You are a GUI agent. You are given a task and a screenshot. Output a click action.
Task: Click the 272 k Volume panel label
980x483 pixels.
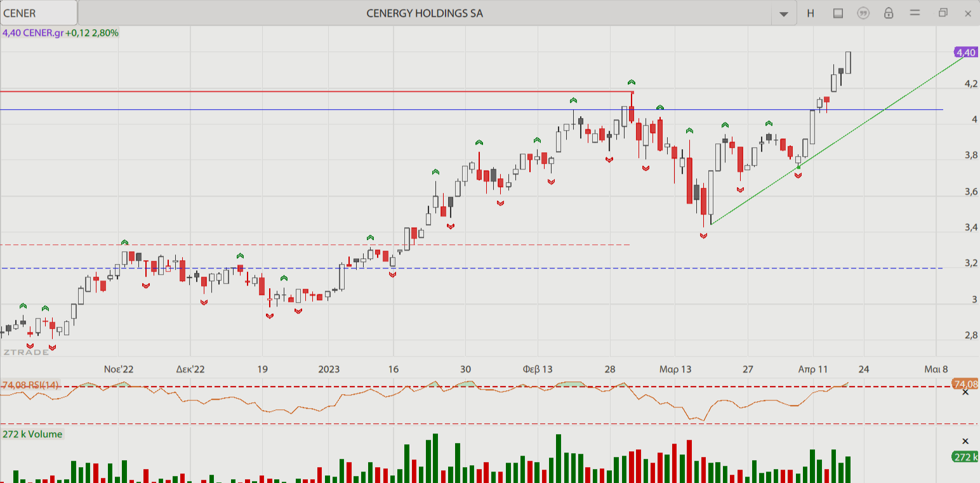(x=32, y=434)
